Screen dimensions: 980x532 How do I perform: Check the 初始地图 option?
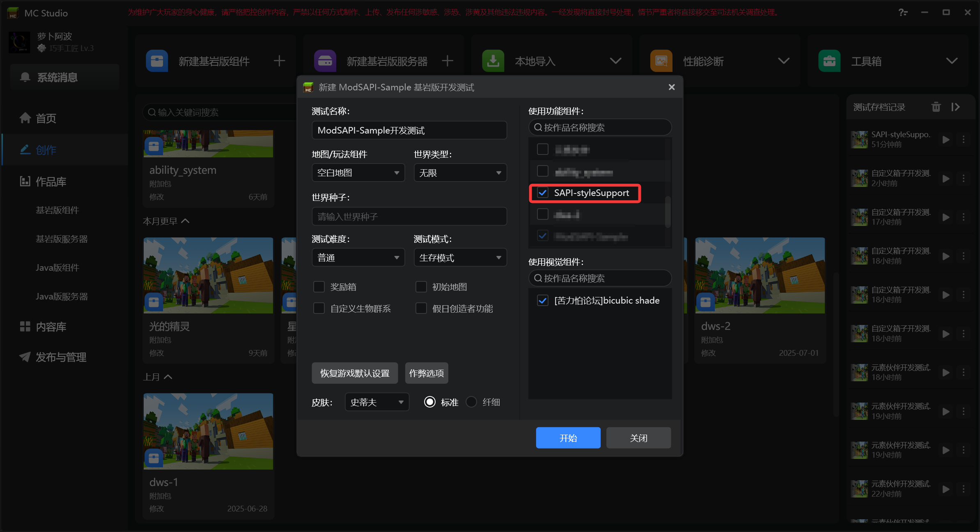(421, 286)
